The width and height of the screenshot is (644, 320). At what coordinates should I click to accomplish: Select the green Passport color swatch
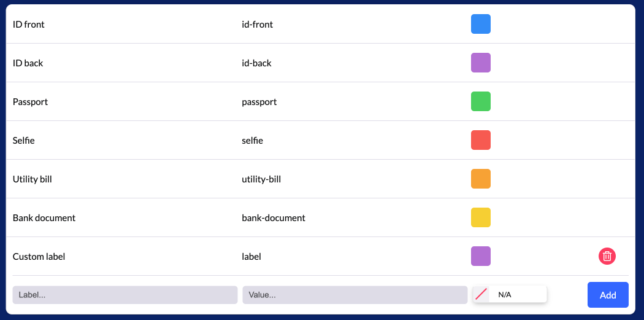pyautogui.click(x=480, y=101)
